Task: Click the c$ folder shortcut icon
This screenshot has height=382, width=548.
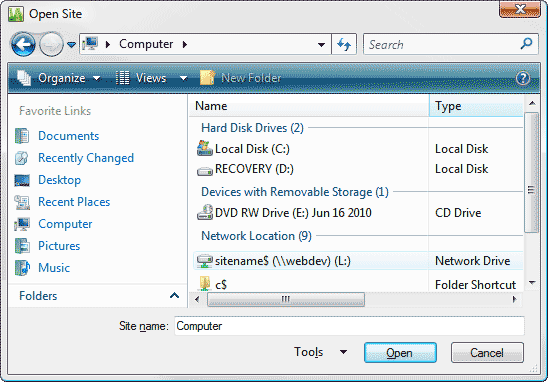Action: 205,284
